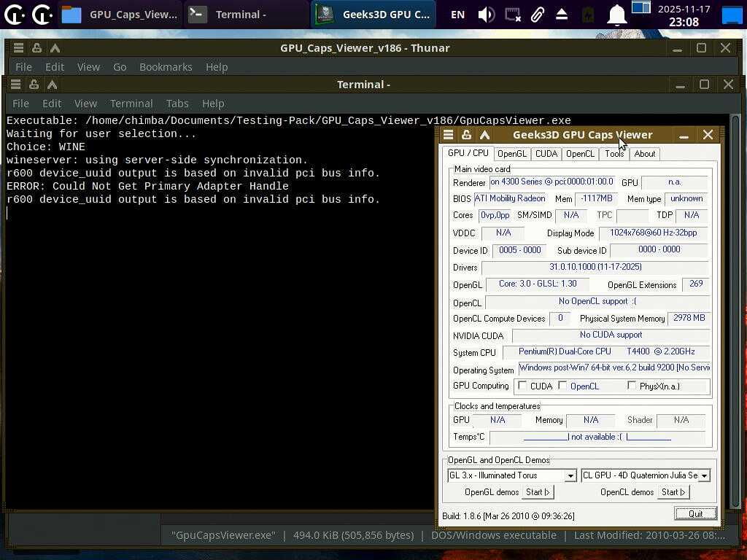Image resolution: width=747 pixels, height=560 pixels.
Task: Click the 'ERROR: Could Not Get Primary Adapter Handle' line
Action: 147,186
